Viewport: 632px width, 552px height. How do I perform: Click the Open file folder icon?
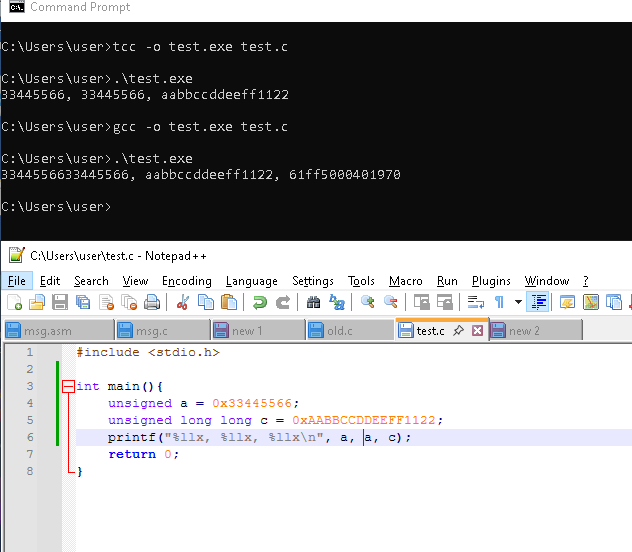point(37,302)
